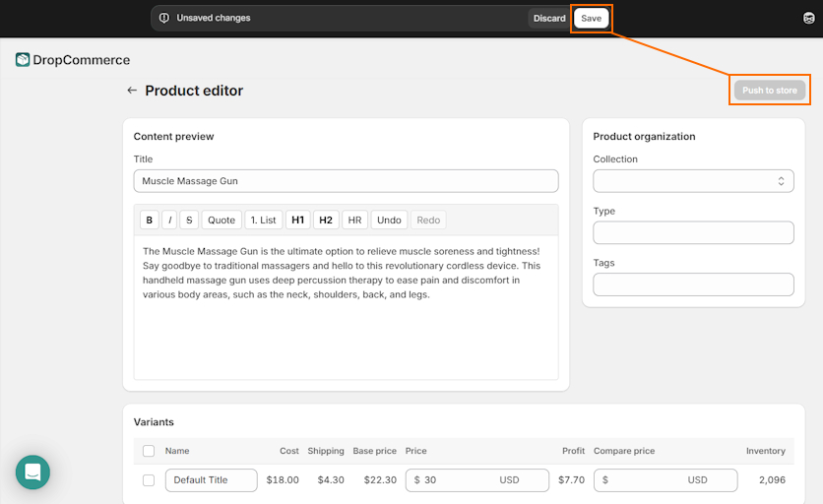
Task: Click the product description text area
Action: [346, 307]
